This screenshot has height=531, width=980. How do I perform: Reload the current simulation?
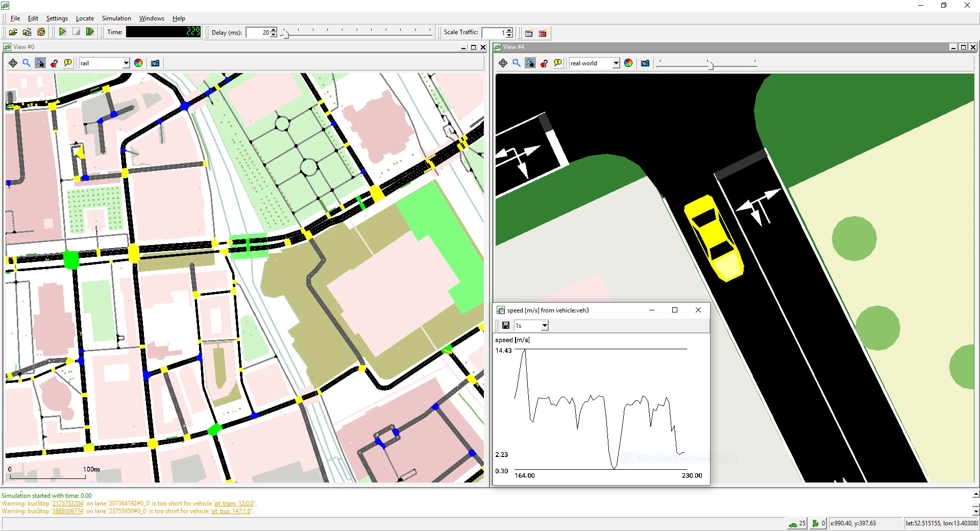[41, 32]
